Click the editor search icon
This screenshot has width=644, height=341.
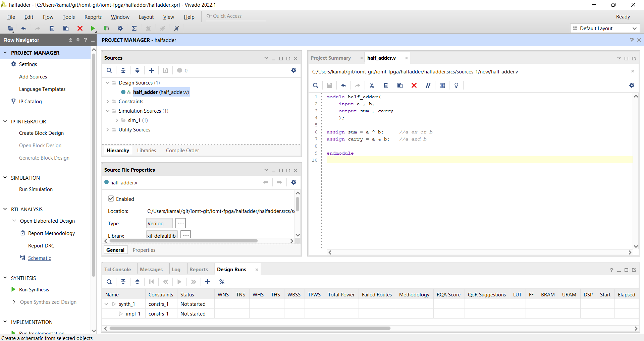[x=315, y=86]
